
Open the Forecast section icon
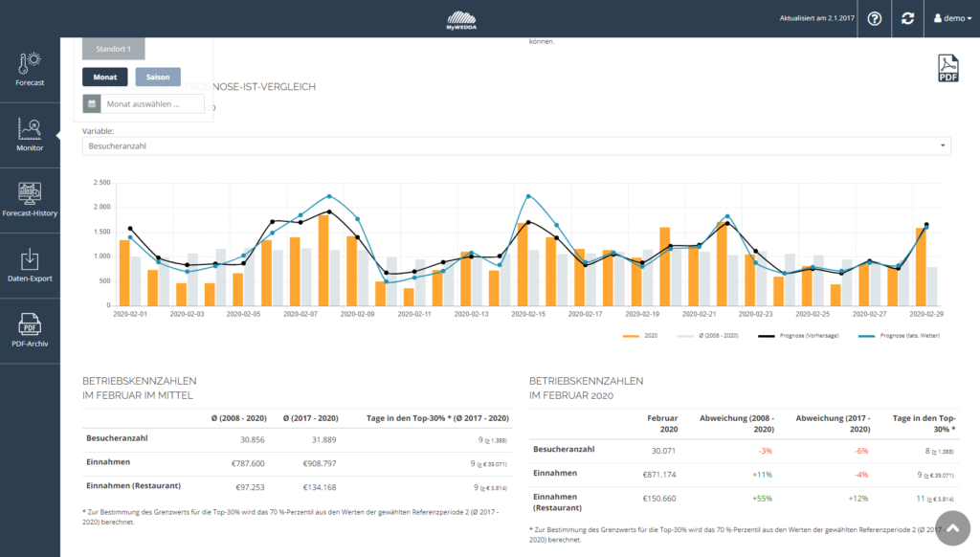click(x=30, y=69)
